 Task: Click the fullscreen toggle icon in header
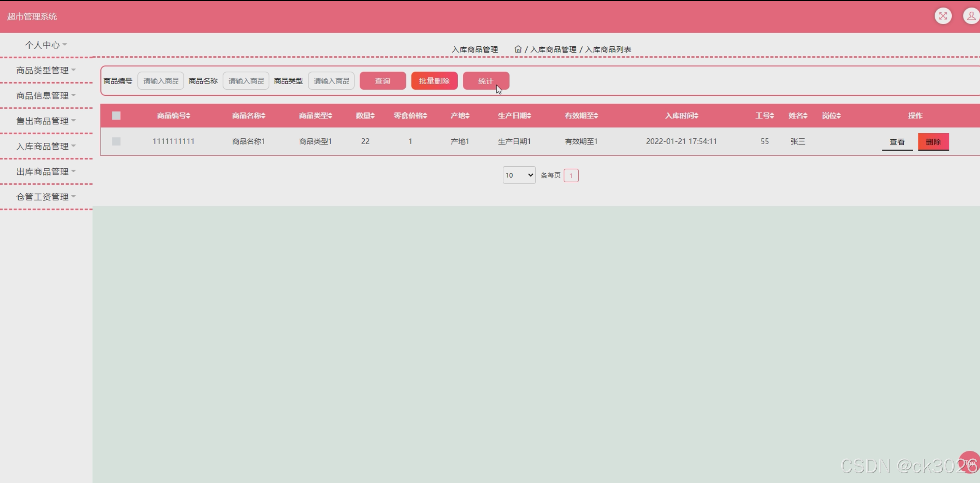943,16
